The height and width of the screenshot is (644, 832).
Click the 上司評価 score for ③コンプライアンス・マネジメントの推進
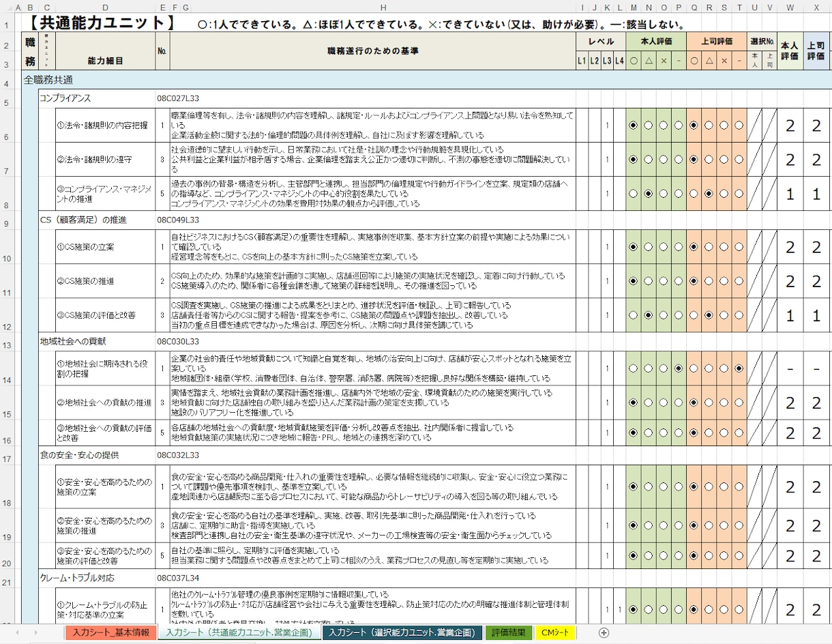pyautogui.click(x=816, y=194)
